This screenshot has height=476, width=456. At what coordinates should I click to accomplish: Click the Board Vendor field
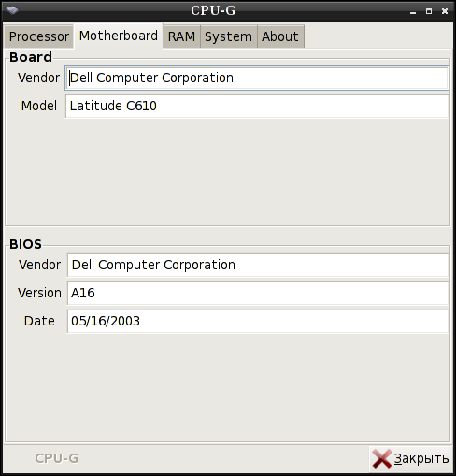[x=257, y=78]
